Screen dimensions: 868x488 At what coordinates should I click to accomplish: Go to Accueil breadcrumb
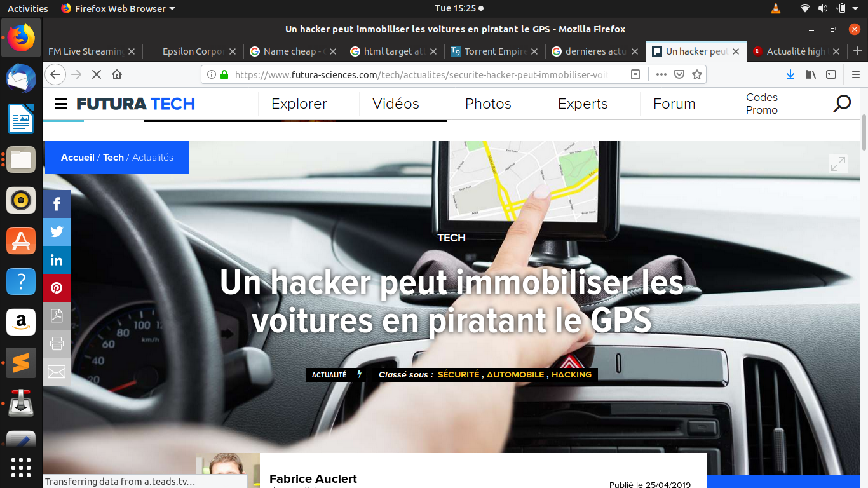coord(78,158)
